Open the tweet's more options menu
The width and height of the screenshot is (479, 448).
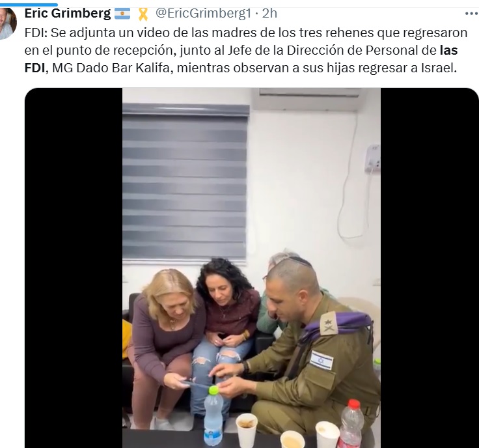(x=471, y=14)
